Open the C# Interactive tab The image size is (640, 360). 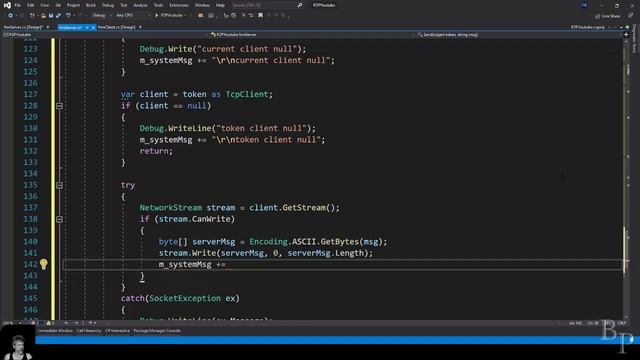tap(117, 331)
